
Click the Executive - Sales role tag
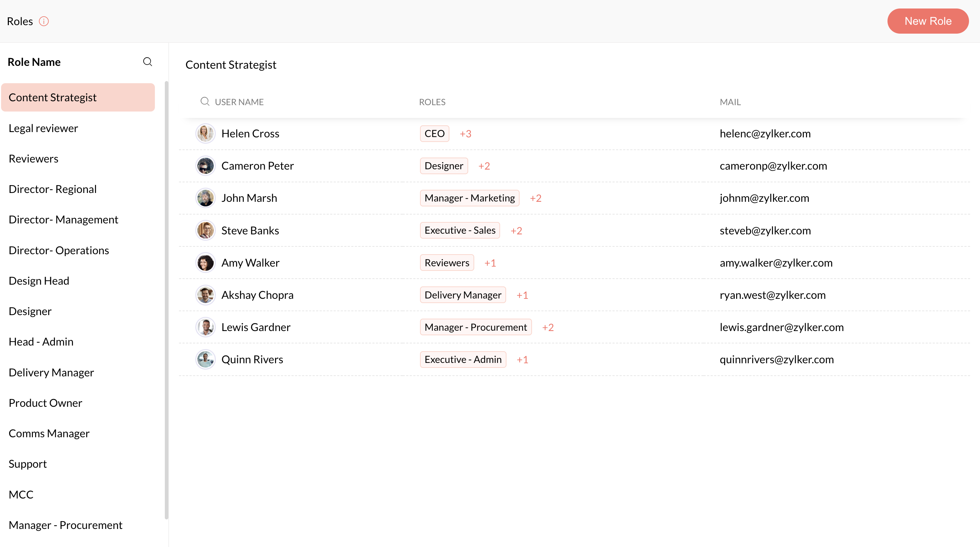pos(460,230)
